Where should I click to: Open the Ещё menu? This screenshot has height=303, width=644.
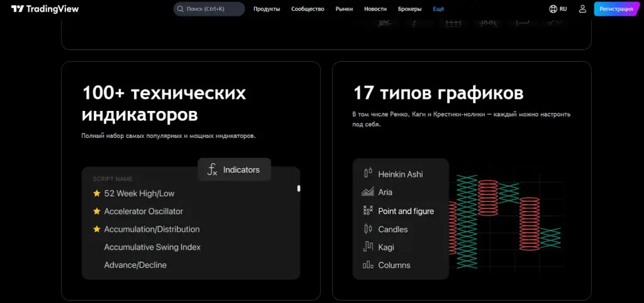(x=438, y=9)
